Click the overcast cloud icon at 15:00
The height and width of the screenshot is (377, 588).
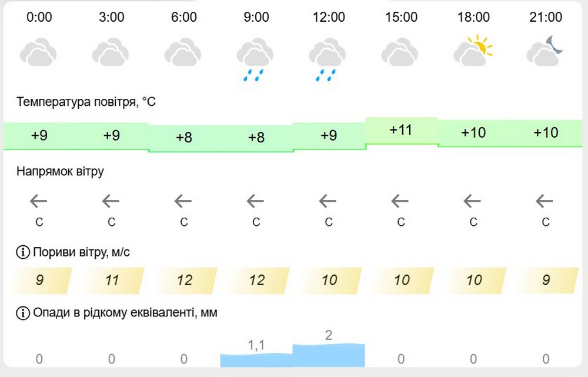tap(400, 51)
